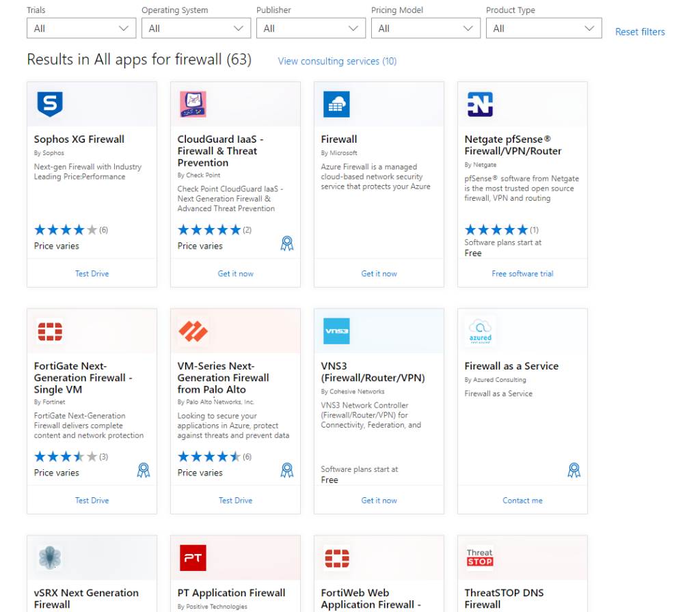Viewport: 700px width, 612px height.
Task: Click the Sophos shield logo icon
Action: (x=50, y=104)
